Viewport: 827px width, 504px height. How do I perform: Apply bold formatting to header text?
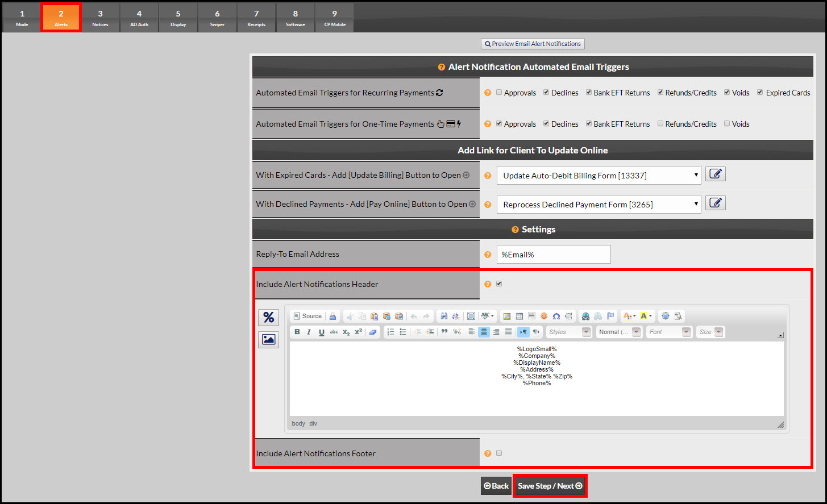click(x=297, y=332)
